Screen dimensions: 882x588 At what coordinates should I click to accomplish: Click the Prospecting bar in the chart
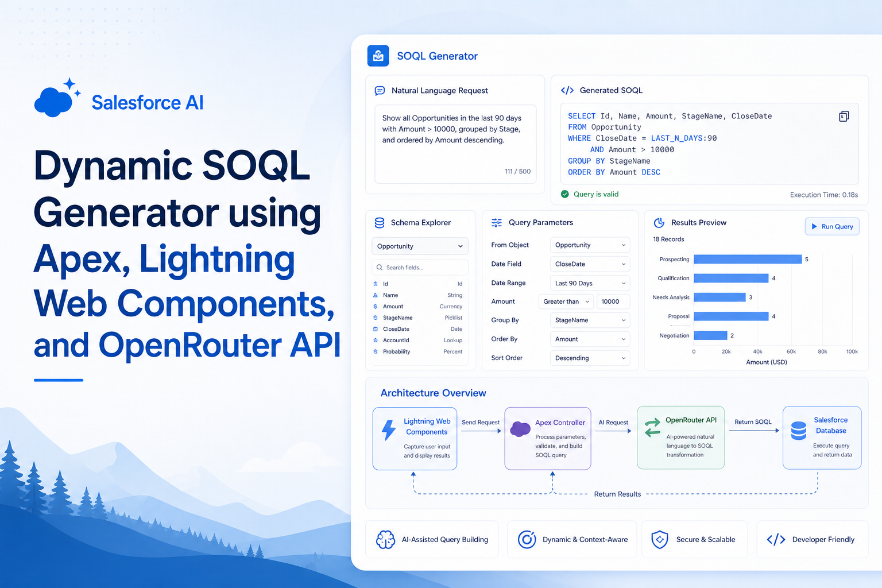748,260
